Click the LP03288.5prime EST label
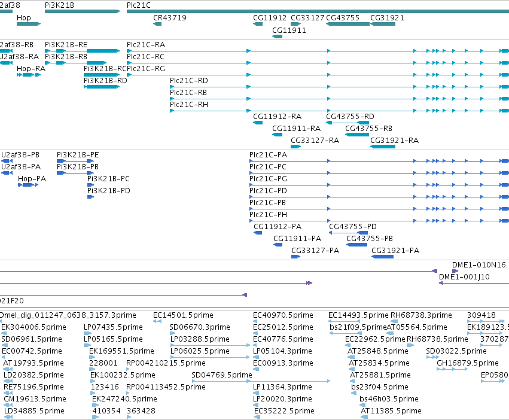Image resolution: width=509 pixels, height=420 pixels. click(x=200, y=339)
